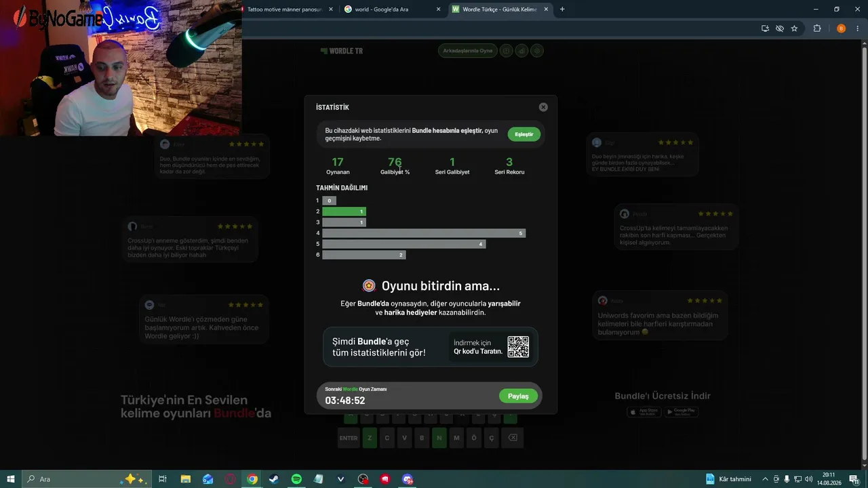Open the Windows Start menu
Image resolution: width=868 pixels, height=488 pixels.
(11, 479)
